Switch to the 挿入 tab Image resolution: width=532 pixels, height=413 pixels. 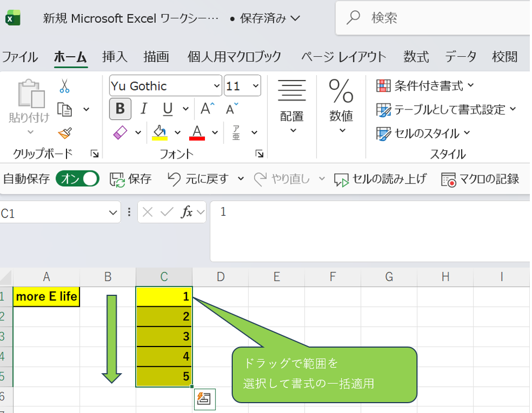[114, 57]
